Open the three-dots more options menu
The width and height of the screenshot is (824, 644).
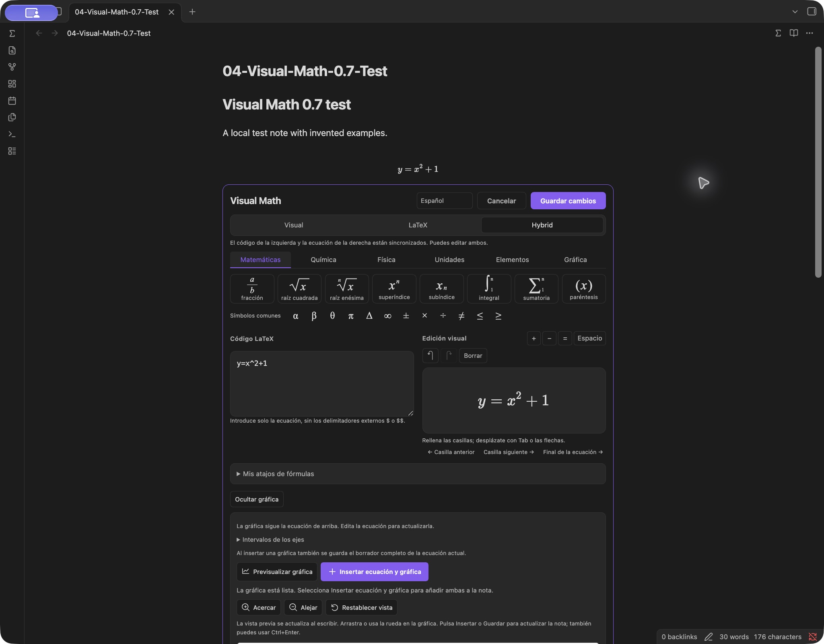click(810, 33)
